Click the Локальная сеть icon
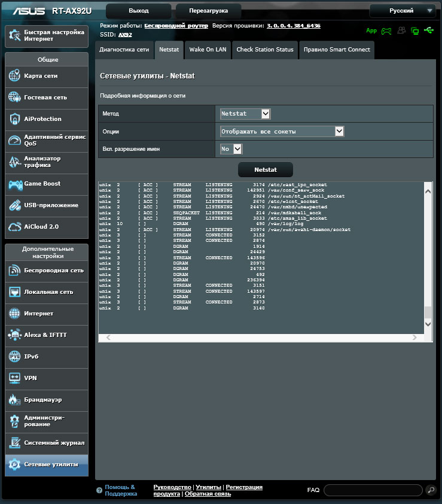The height and width of the screenshot is (504, 442). click(15, 292)
